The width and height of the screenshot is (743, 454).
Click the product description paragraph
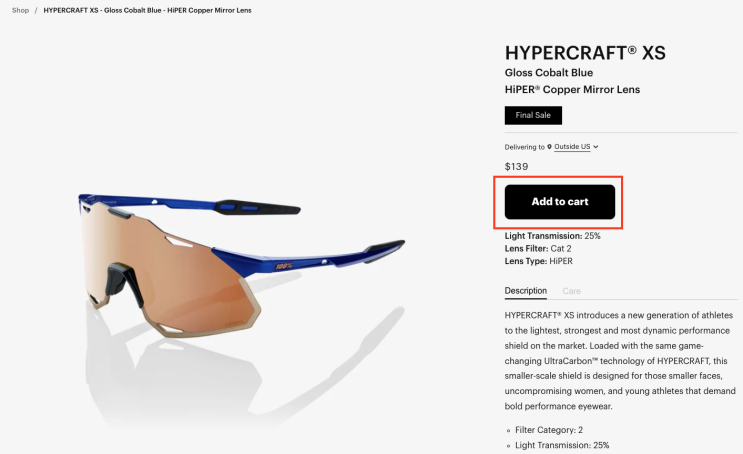620,361
